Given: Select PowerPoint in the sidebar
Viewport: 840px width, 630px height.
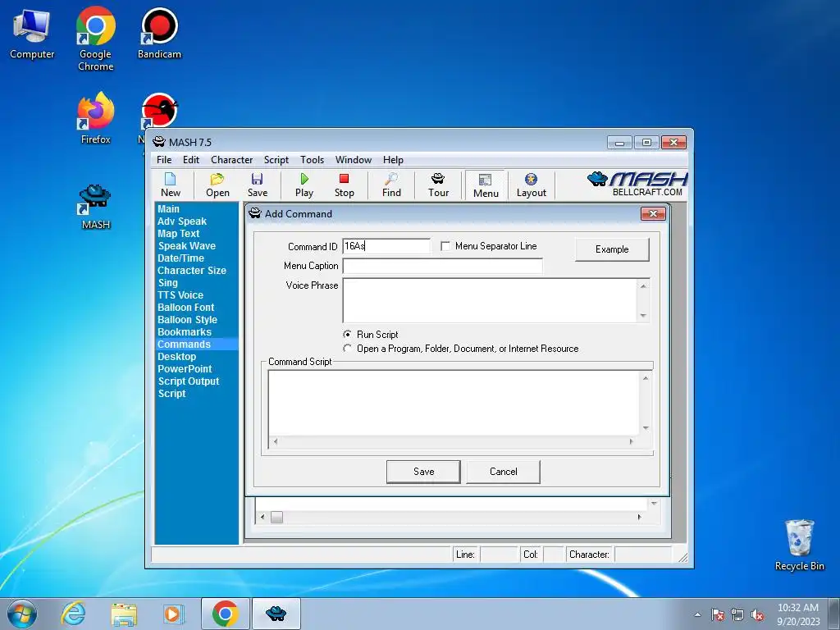Looking at the screenshot, I should click(185, 369).
